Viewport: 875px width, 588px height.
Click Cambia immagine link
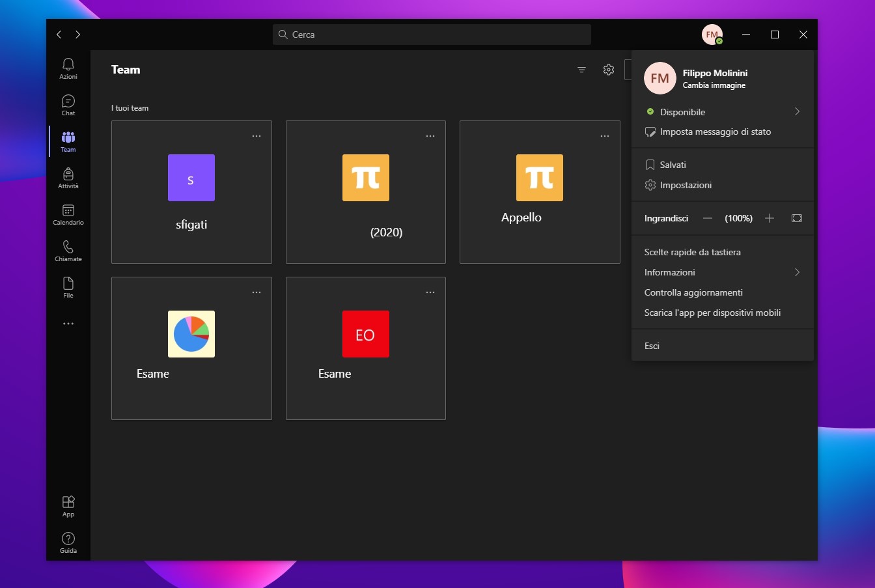pyautogui.click(x=714, y=85)
